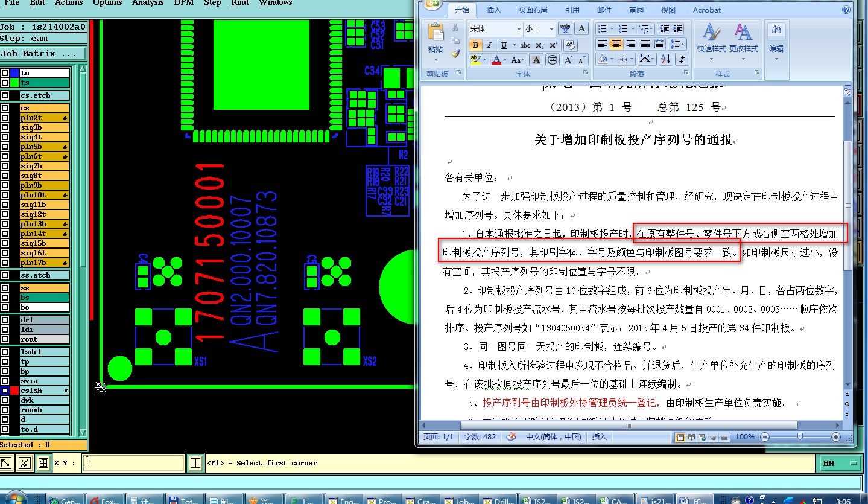The height and width of the screenshot is (504, 868).
Task: Toggle the checkbox for layer 'cs.etch'
Action: 5,95
